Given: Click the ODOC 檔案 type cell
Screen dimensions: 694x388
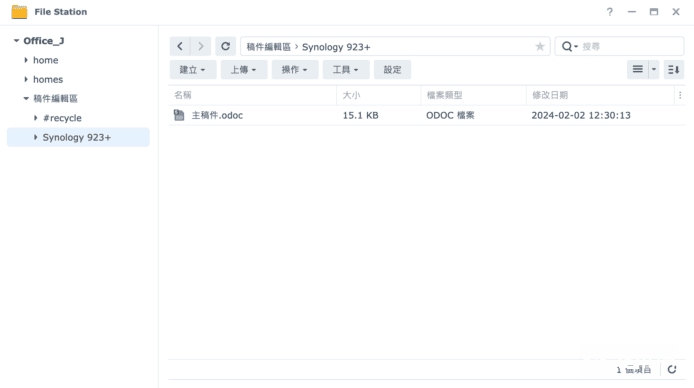Looking at the screenshot, I should point(450,115).
